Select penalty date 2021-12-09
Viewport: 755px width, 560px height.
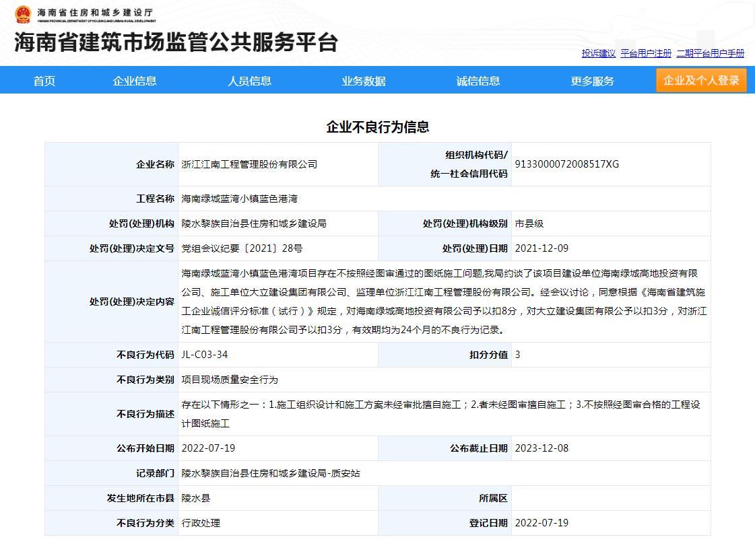coord(541,249)
